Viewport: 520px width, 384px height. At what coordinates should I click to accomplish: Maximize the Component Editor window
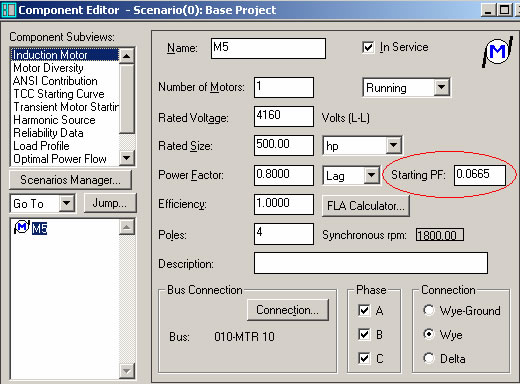(504, 10)
